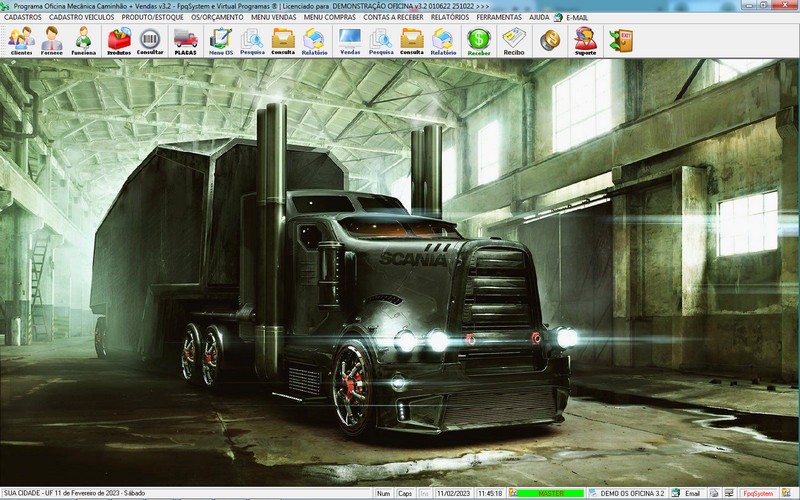
Task: Open the E-MAIL menu item
Action: point(571,17)
